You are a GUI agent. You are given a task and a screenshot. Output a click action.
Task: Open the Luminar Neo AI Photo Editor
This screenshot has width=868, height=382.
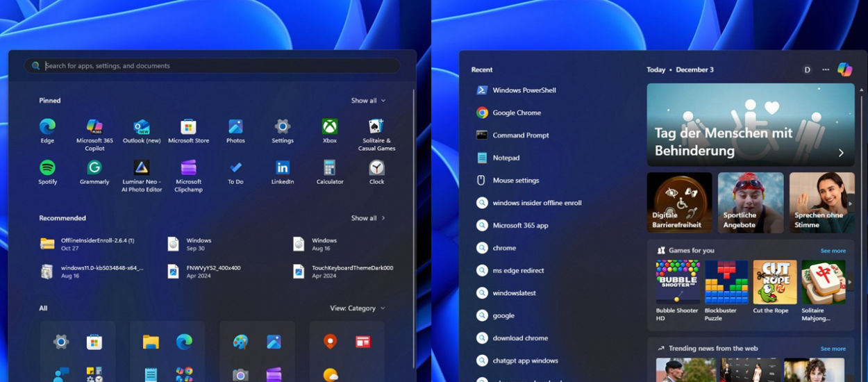coord(142,168)
